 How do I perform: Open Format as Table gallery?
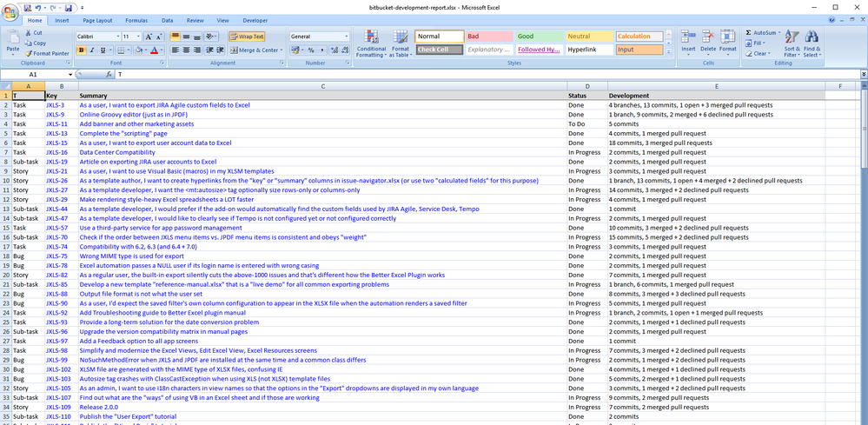pyautogui.click(x=401, y=43)
